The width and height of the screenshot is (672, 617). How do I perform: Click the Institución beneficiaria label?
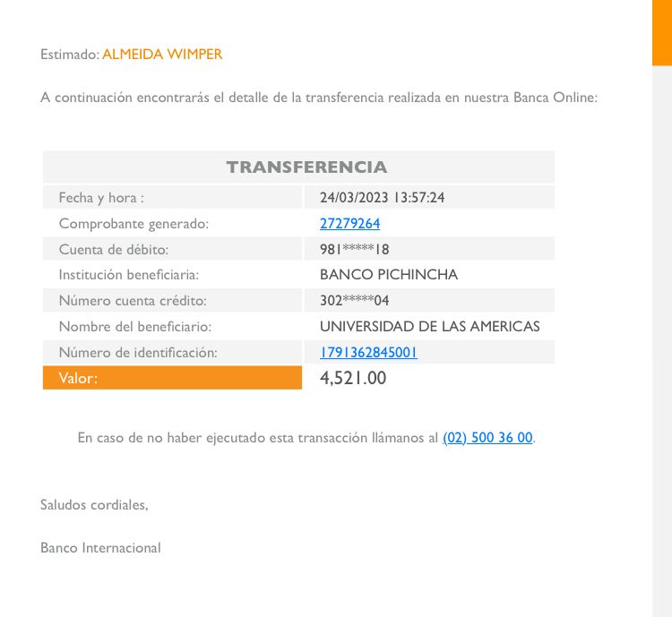(128, 275)
